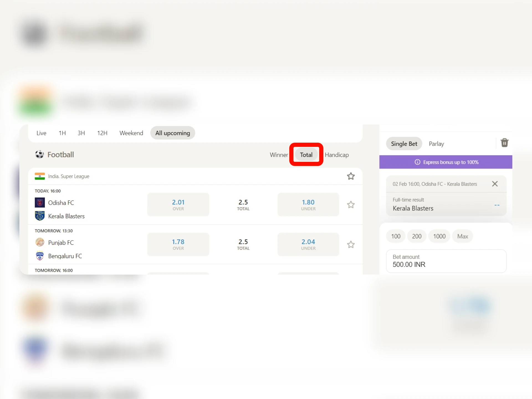
Task: Click the football sport icon
Action: click(40, 154)
